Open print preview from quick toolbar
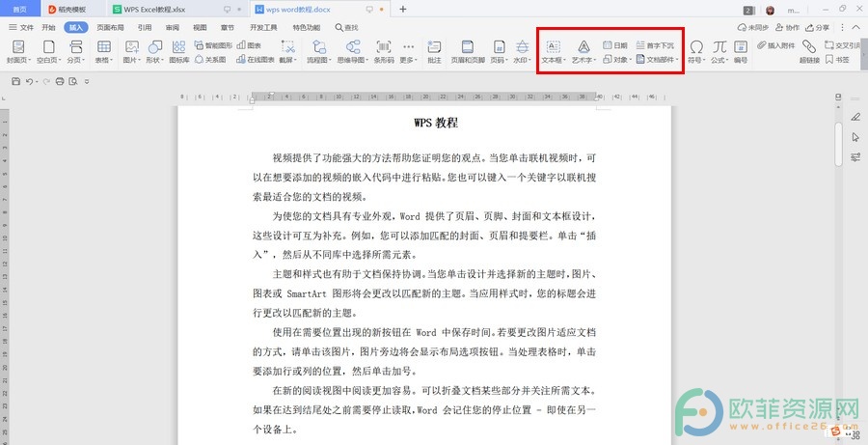Viewport: 868px width, 445px height. click(x=72, y=81)
